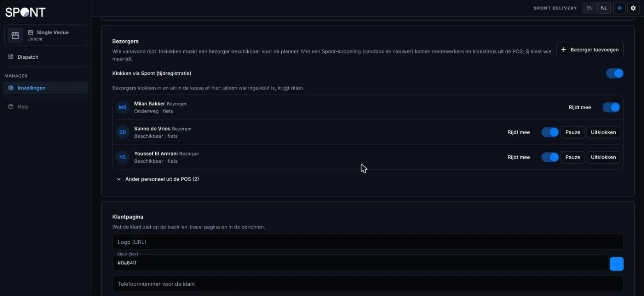Click Bezorger toevoegen button
The width and height of the screenshot is (644, 296).
click(x=590, y=49)
